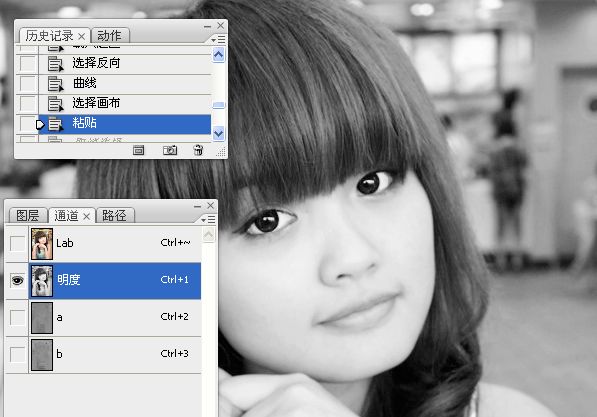
Task: Click the History panel trash icon
Action: click(198, 150)
